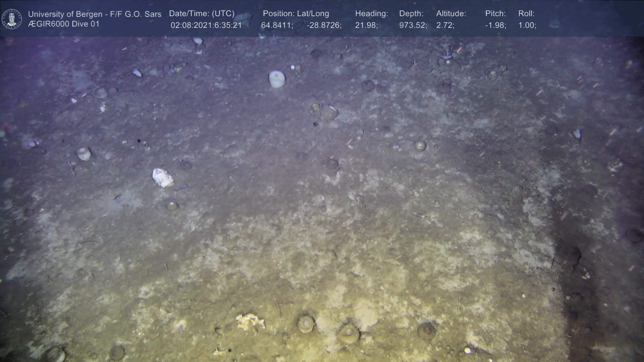This screenshot has height=362, width=644.
Task: Click the University of Bergen logo
Action: [12, 19]
